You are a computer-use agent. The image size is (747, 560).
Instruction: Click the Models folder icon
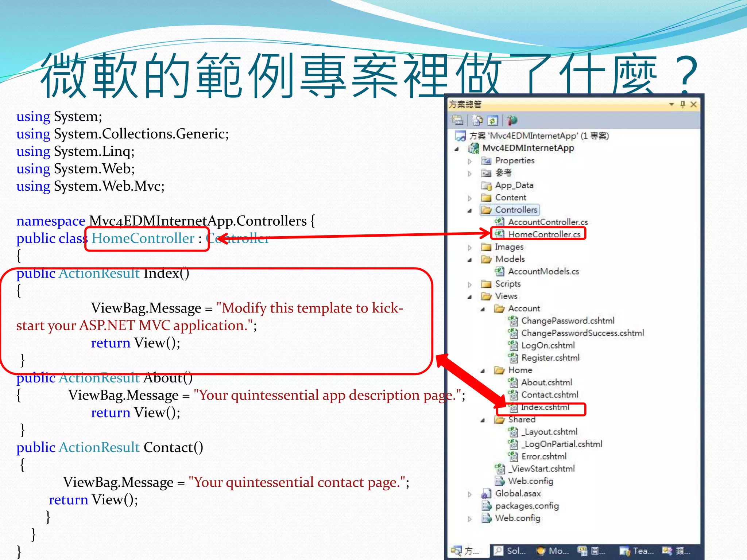(x=486, y=259)
